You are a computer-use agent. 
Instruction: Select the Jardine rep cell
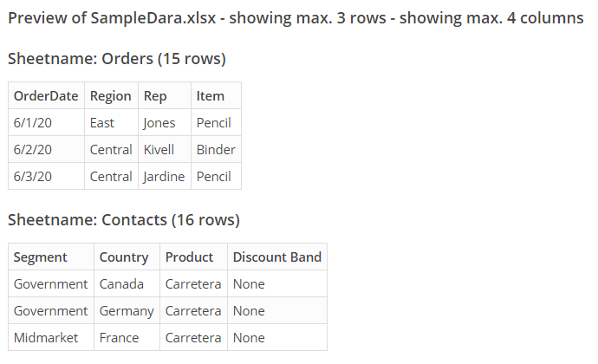[164, 177]
